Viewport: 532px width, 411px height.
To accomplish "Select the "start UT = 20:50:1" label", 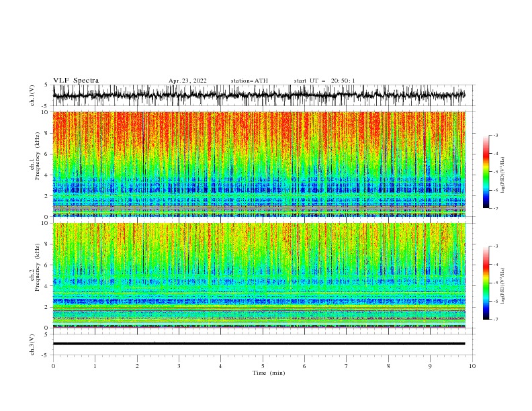I will 324,81.
